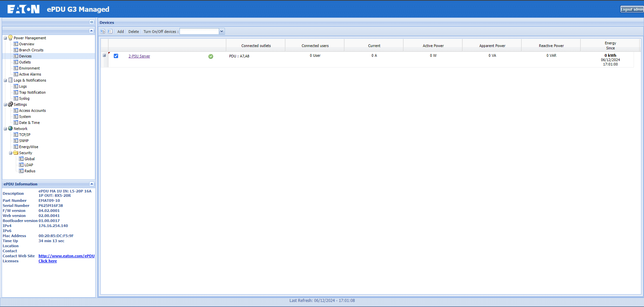Screen dimensions: 644x307
Task: Click the Security folder icon
Action: click(x=16, y=152)
